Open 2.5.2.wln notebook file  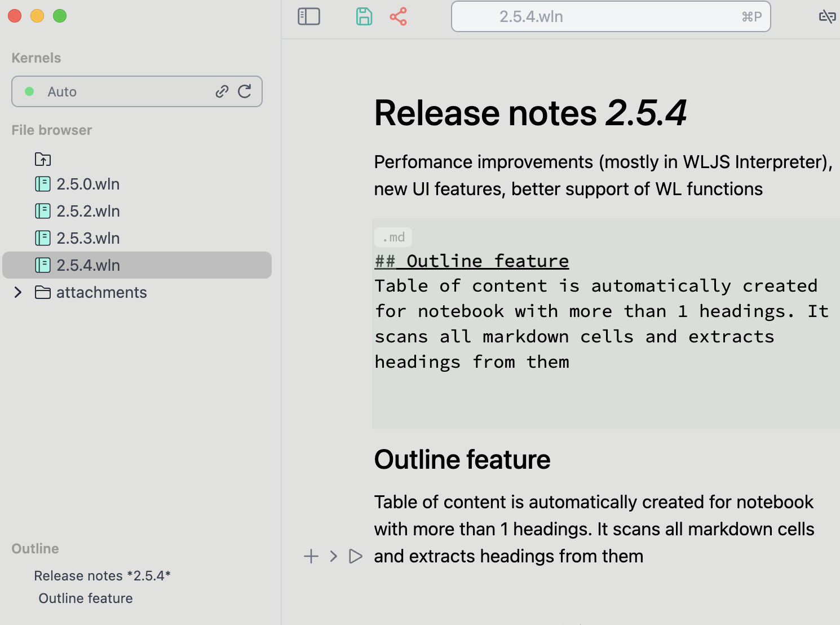click(x=88, y=211)
